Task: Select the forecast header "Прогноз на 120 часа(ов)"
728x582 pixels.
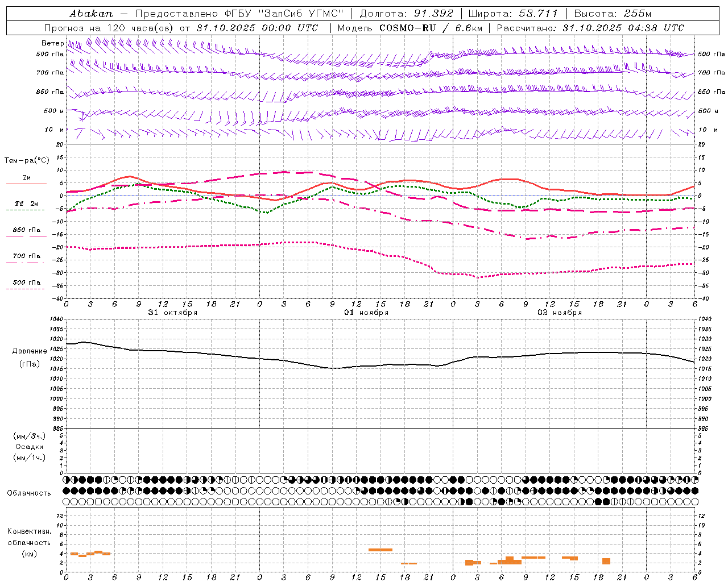Action: (110, 28)
